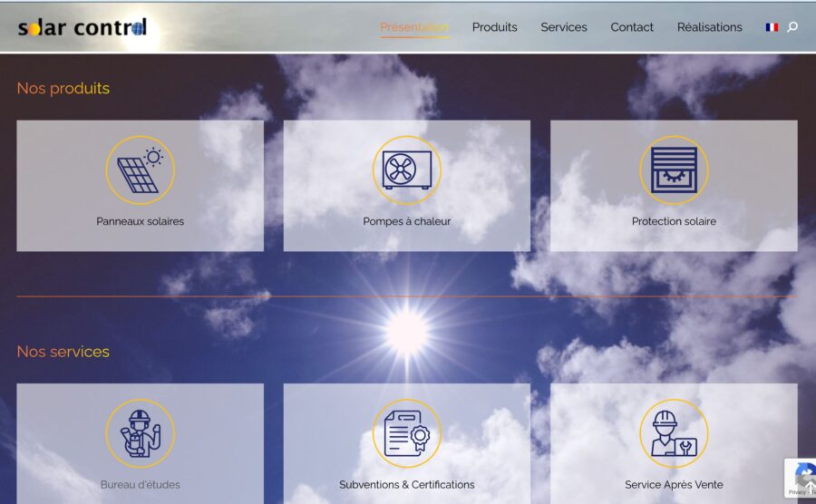Open the Réalisations menu item
The width and height of the screenshot is (816, 504).
tap(709, 27)
